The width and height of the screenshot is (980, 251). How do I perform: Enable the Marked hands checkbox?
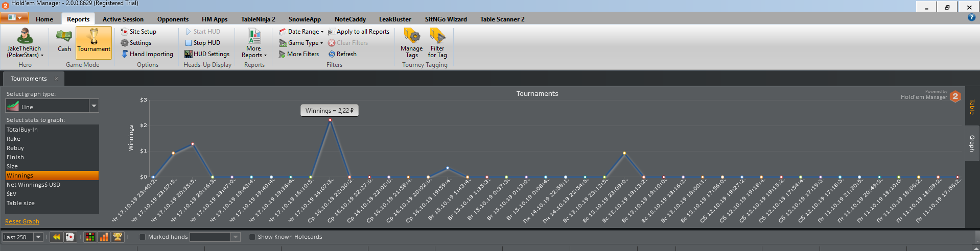pos(143,237)
